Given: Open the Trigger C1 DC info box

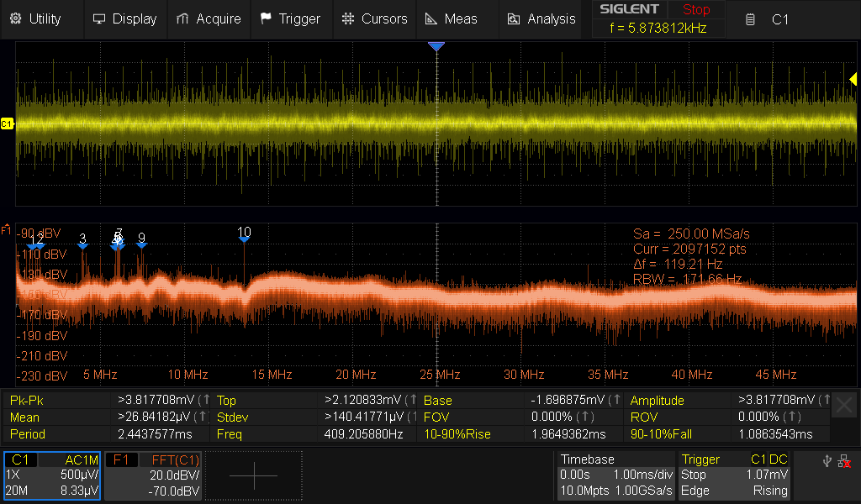Looking at the screenshot, I should click(x=735, y=475).
